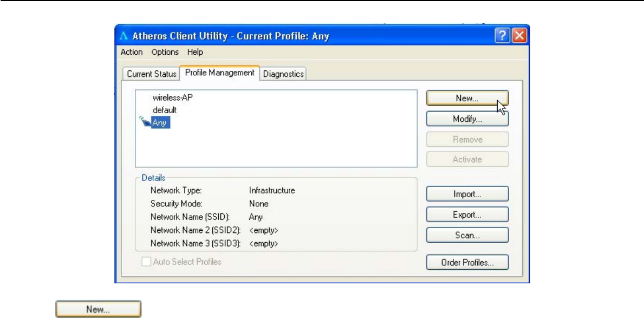The image size is (644, 318).
Task: Switch to the Diagnostics tab
Action: pyautogui.click(x=283, y=74)
